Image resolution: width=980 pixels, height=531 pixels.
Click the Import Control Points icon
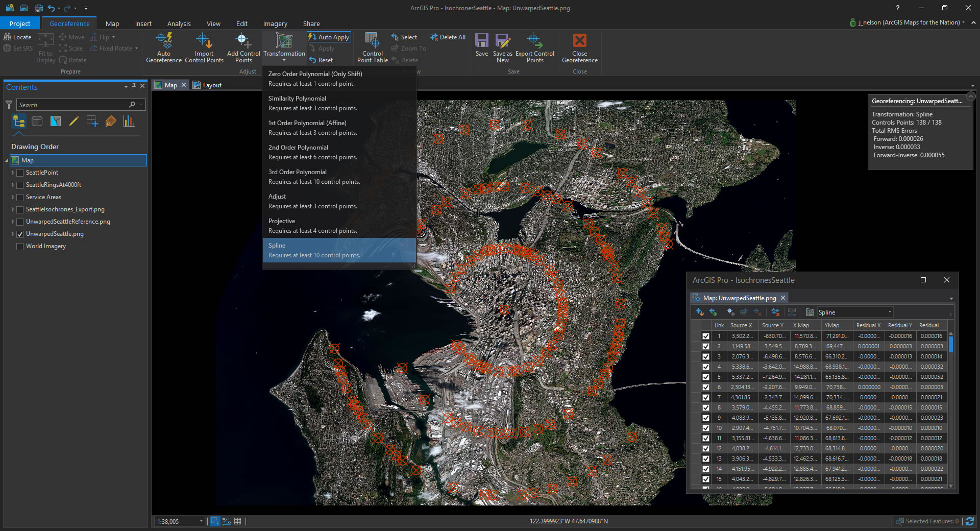tap(204, 41)
